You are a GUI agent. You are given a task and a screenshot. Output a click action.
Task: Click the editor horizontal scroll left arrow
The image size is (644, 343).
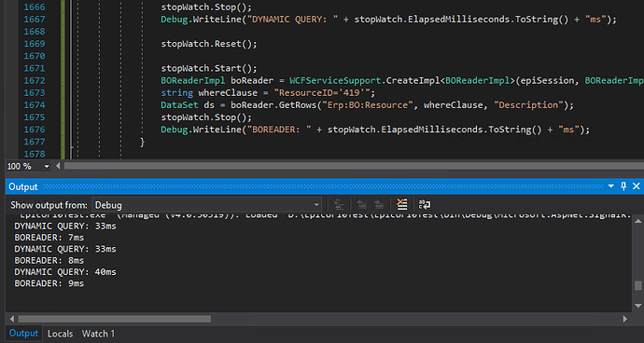(x=58, y=166)
